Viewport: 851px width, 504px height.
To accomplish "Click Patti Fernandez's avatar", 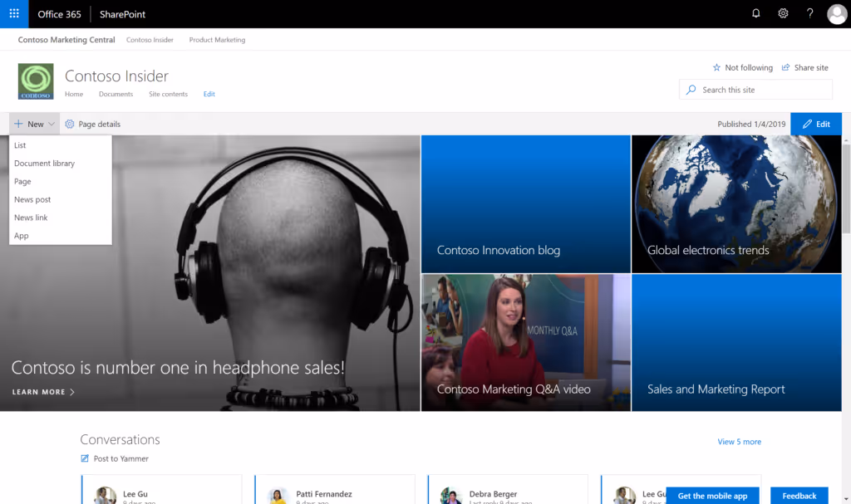I will click(278, 495).
